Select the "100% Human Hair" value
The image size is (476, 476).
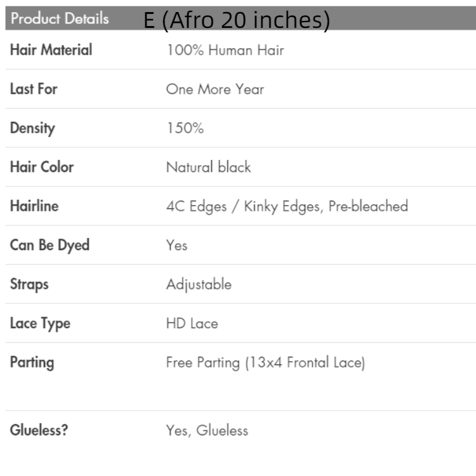[225, 50]
